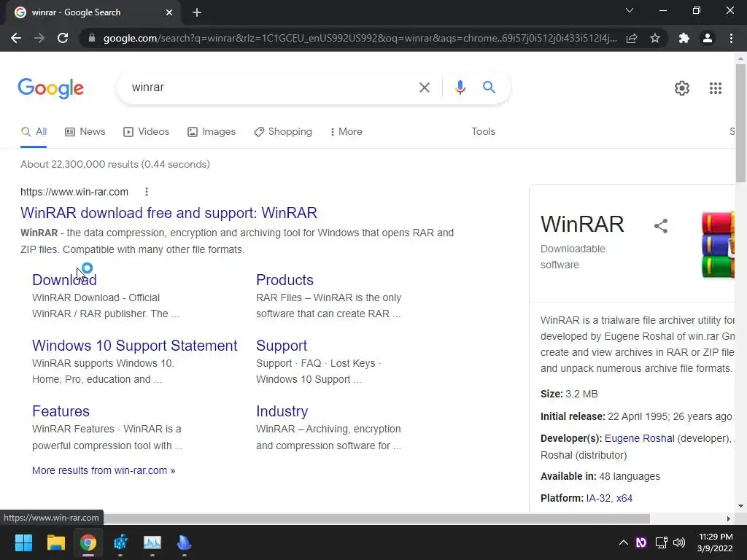Image resolution: width=747 pixels, height=560 pixels.
Task: Expand the More search categories menu
Action: [347, 132]
